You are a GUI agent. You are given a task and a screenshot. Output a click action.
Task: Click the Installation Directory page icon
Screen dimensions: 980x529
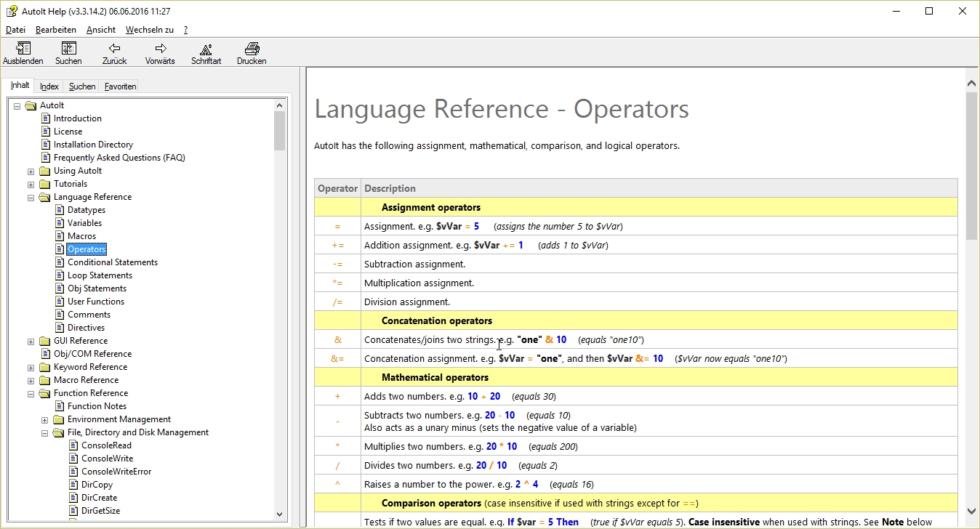click(x=47, y=145)
